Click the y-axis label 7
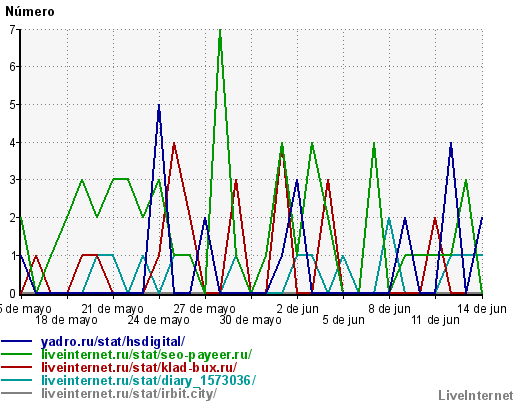 click(12, 29)
